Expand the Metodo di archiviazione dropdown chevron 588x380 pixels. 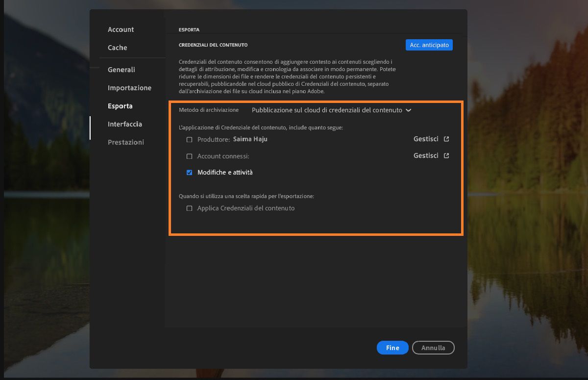(x=408, y=110)
